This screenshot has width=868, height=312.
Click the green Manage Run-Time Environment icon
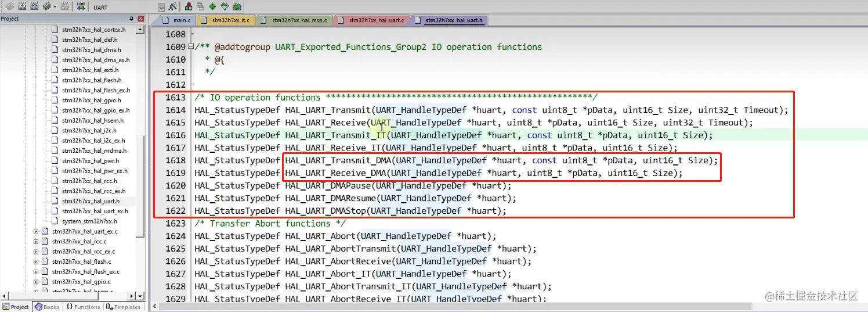tap(212, 7)
